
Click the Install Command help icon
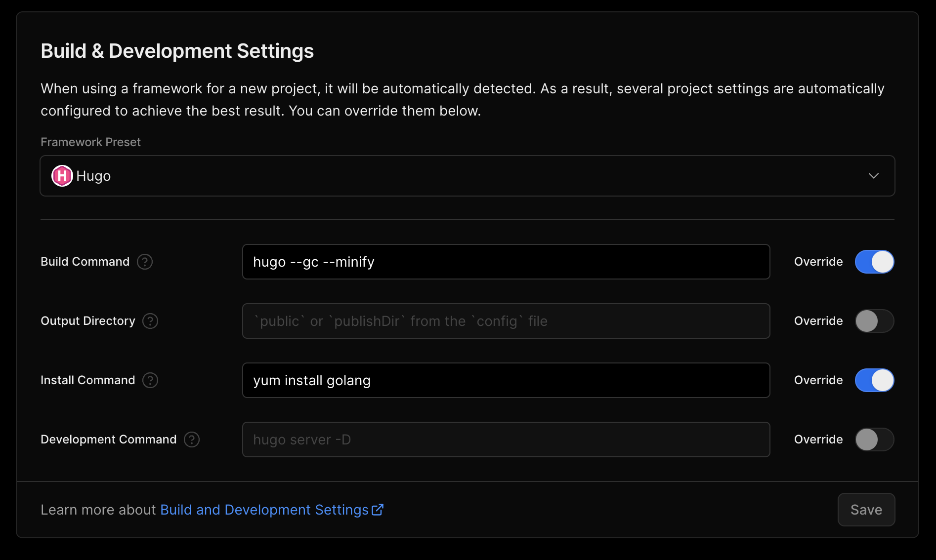[150, 380]
